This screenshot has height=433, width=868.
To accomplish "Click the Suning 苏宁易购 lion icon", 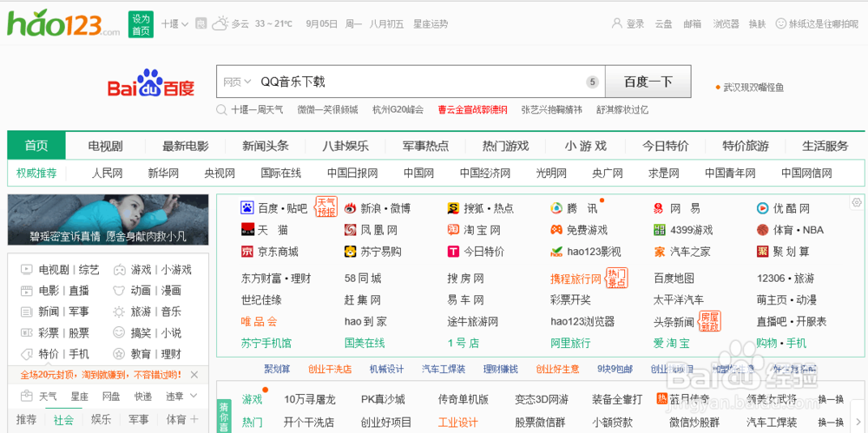I will [350, 252].
